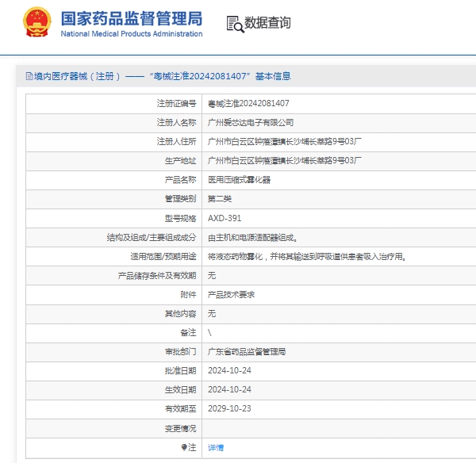Click expiry date 2029-10-23
476x463 pixels.
[x=229, y=408]
